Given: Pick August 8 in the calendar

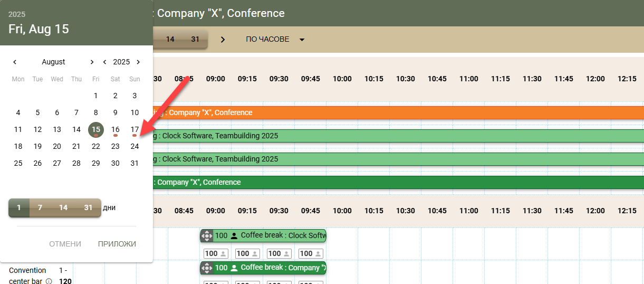Looking at the screenshot, I should coord(95,112).
